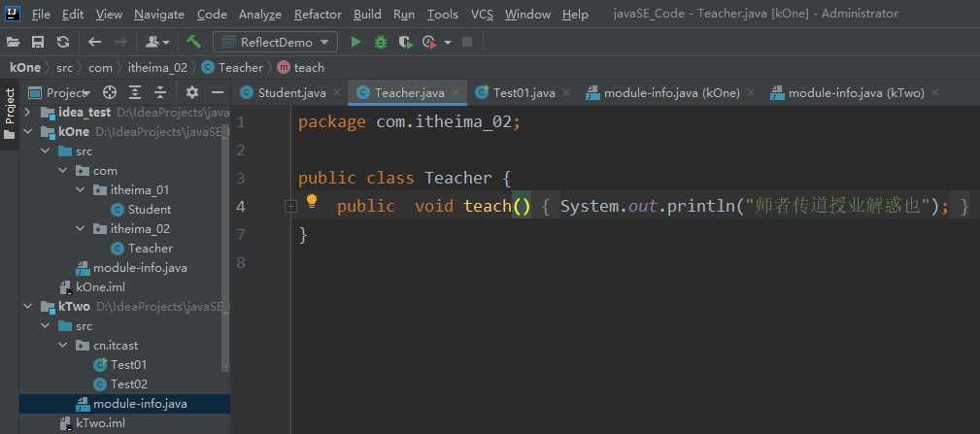Collapse itheima_02 package node
Image resolution: width=980 pixels, height=434 pixels.
[80, 228]
